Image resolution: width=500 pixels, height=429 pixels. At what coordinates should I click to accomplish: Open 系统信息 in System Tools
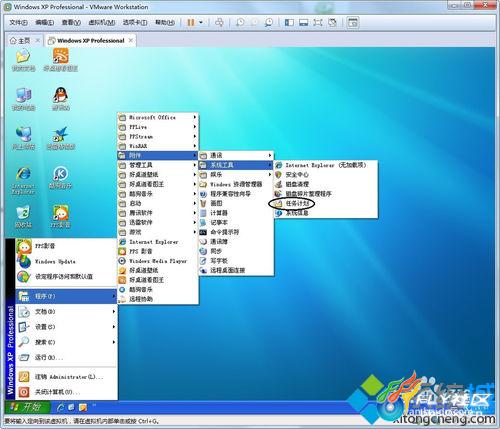(x=325, y=213)
